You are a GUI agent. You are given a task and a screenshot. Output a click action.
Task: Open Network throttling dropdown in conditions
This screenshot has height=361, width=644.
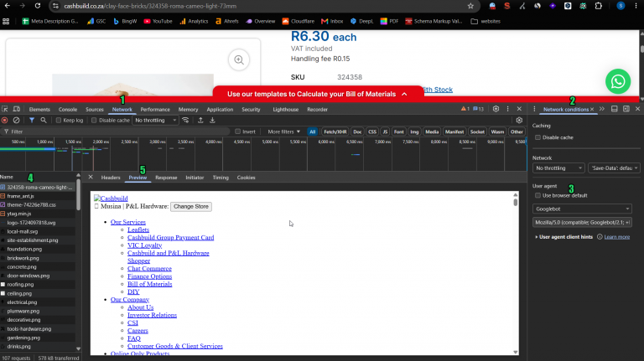558,168
